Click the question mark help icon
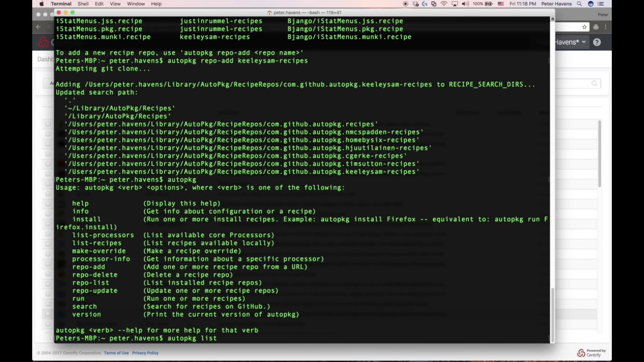The image size is (644, 362). click(x=597, y=42)
